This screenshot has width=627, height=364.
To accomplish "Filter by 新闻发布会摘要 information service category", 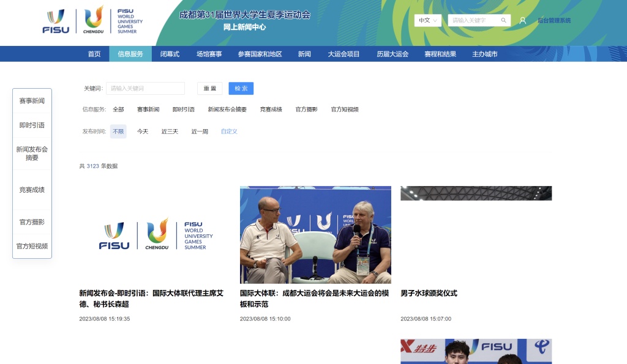I will click(x=227, y=110).
